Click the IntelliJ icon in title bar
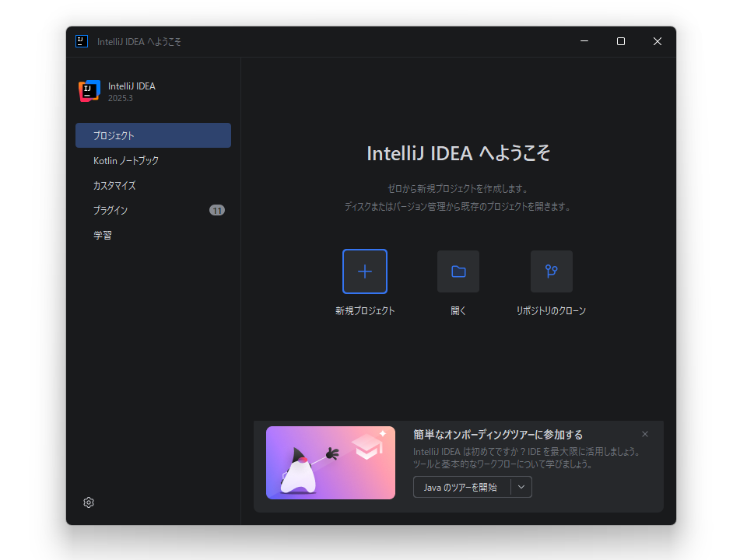Image resolution: width=747 pixels, height=560 pixels. [82, 41]
